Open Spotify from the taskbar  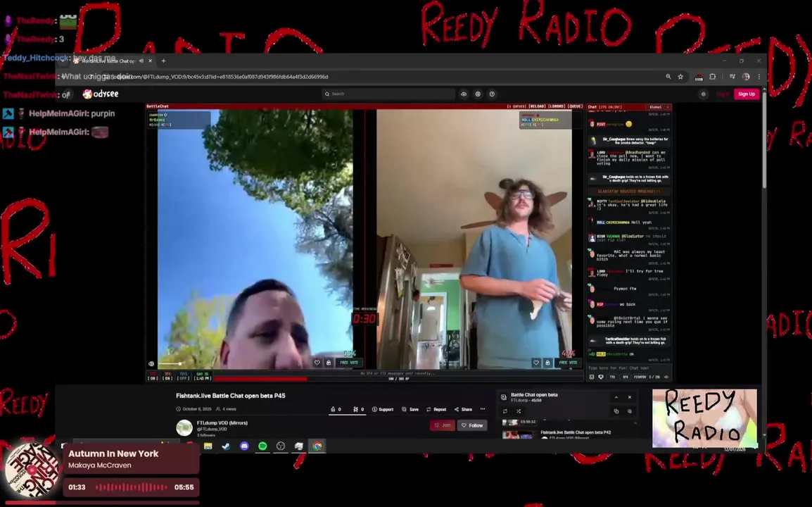pos(262,446)
